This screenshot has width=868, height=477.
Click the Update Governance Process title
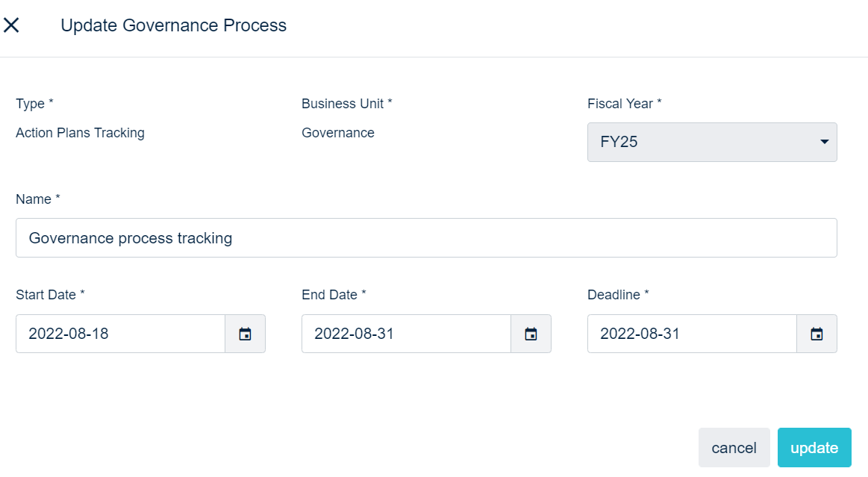coord(173,25)
